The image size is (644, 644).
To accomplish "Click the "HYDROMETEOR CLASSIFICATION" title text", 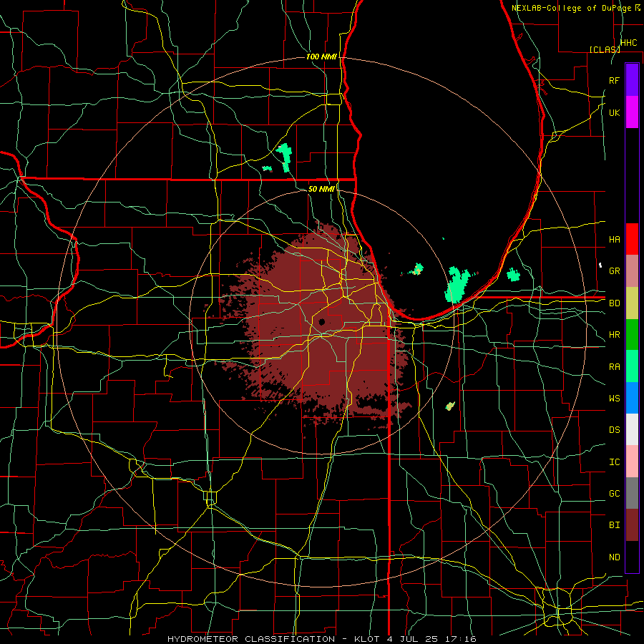I will 251,639.
